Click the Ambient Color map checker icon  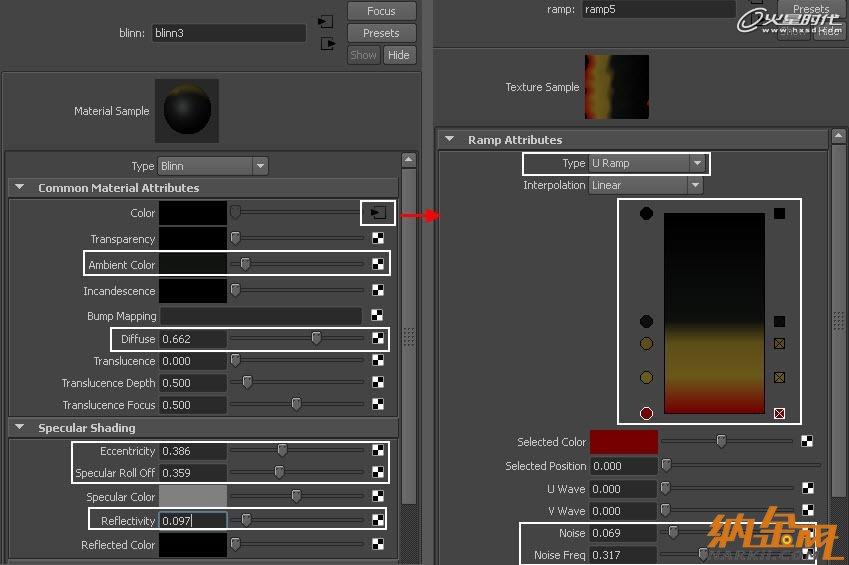tap(378, 264)
